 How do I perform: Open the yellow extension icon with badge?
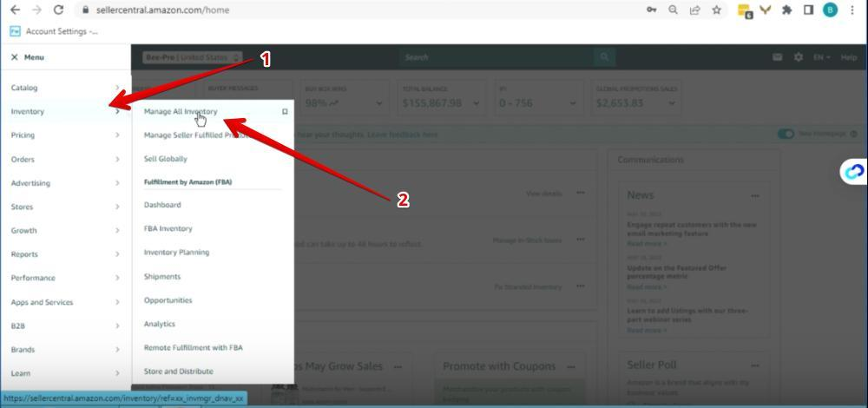pyautogui.click(x=745, y=10)
